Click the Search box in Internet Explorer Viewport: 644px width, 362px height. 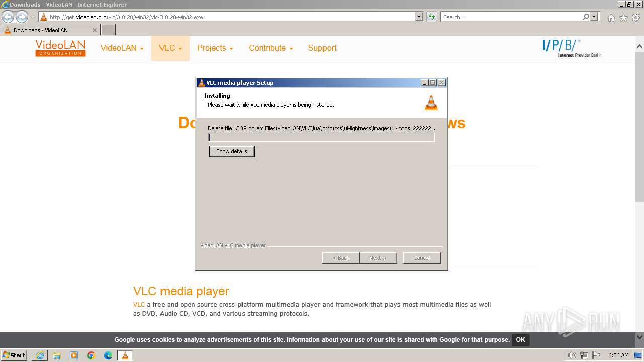(511, 17)
